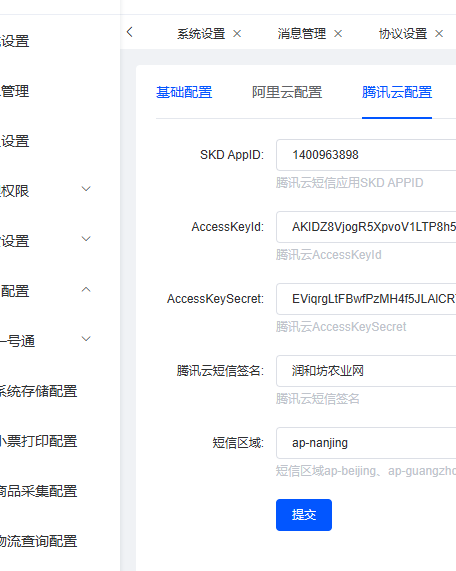Close the 协议设置 tab
This screenshot has width=456, height=571.
439,34
